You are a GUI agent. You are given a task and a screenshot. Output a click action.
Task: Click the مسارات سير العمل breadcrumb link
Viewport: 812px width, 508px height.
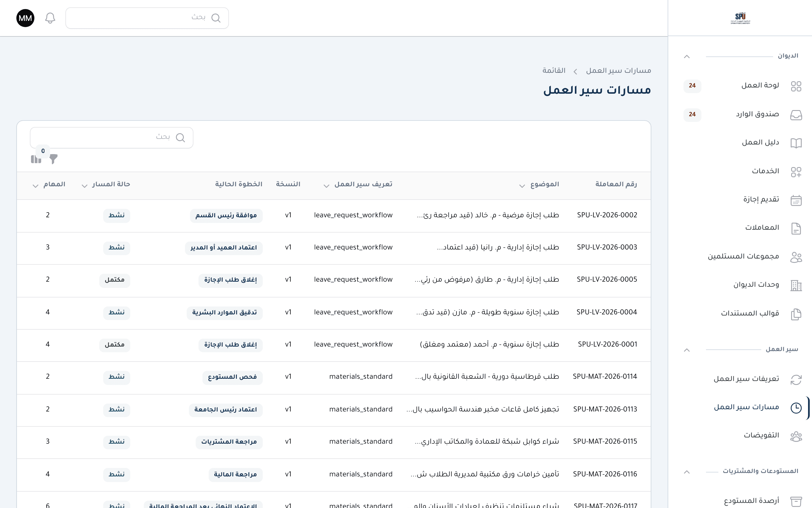point(618,71)
